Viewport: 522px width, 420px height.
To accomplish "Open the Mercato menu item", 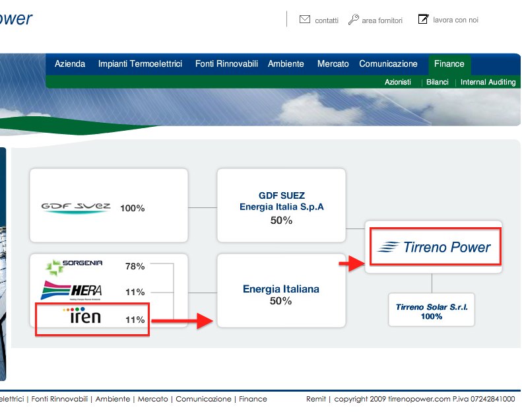I will coord(333,64).
